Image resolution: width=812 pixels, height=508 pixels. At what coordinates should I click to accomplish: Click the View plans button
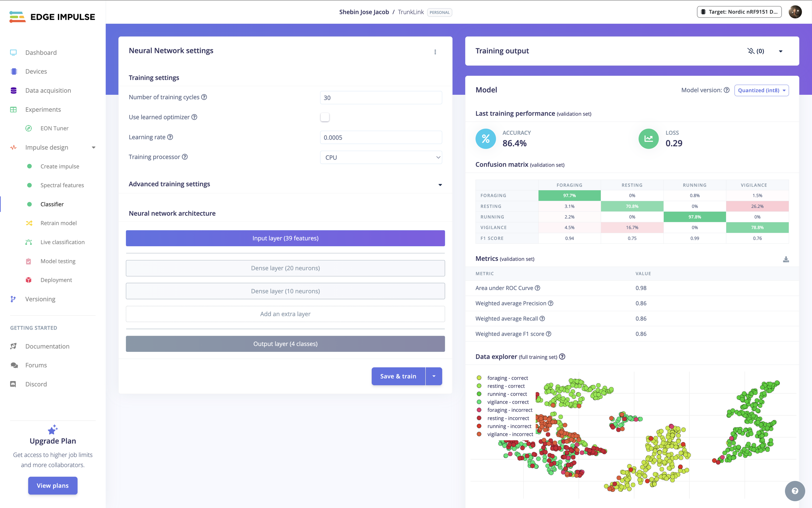53,485
